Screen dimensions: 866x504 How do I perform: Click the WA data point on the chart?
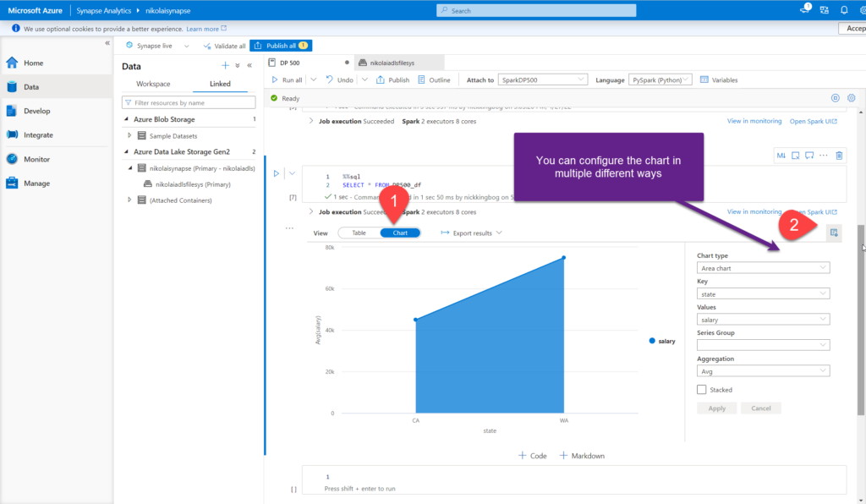coord(564,258)
